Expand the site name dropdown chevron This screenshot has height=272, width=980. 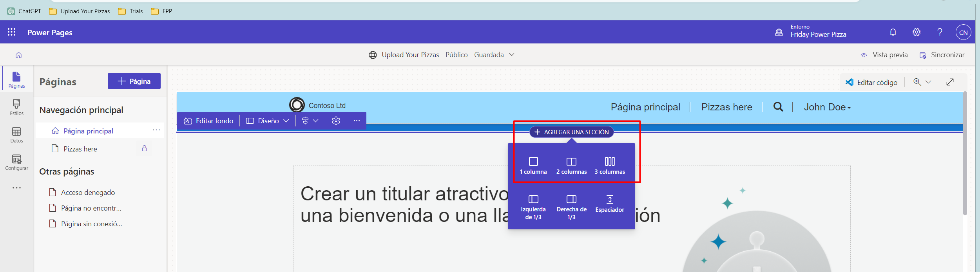tap(511, 55)
